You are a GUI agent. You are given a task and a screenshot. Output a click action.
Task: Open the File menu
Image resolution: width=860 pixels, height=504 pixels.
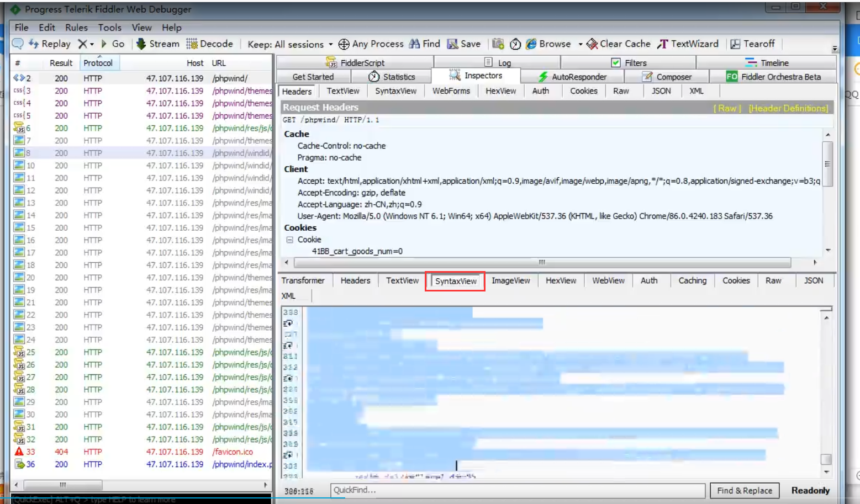[x=22, y=28]
